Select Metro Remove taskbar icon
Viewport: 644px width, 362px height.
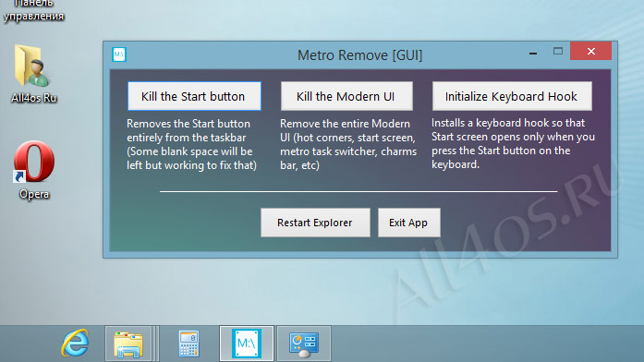[x=247, y=344]
